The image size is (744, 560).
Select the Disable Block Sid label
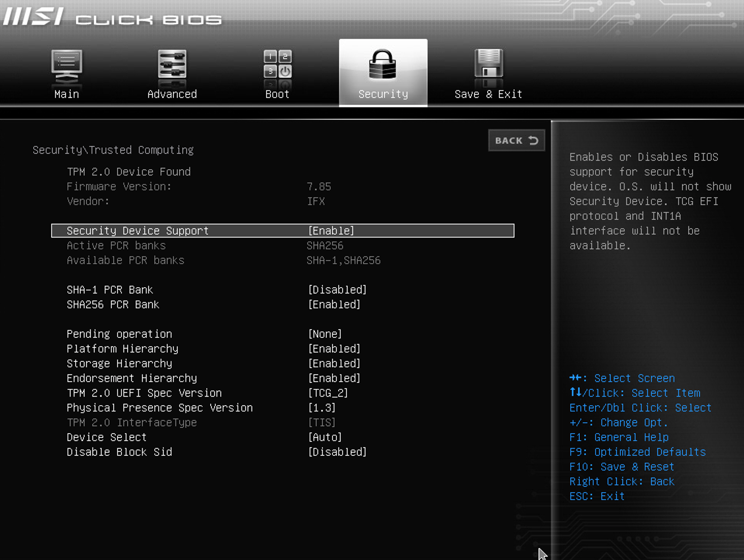point(120,452)
